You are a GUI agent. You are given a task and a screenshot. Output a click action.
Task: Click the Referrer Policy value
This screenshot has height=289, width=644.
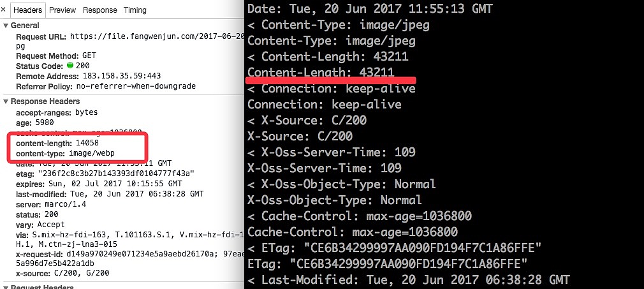pos(136,86)
